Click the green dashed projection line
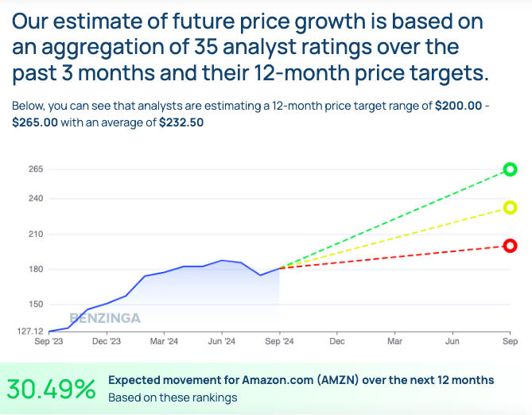The height and width of the screenshot is (415, 532). (398, 219)
